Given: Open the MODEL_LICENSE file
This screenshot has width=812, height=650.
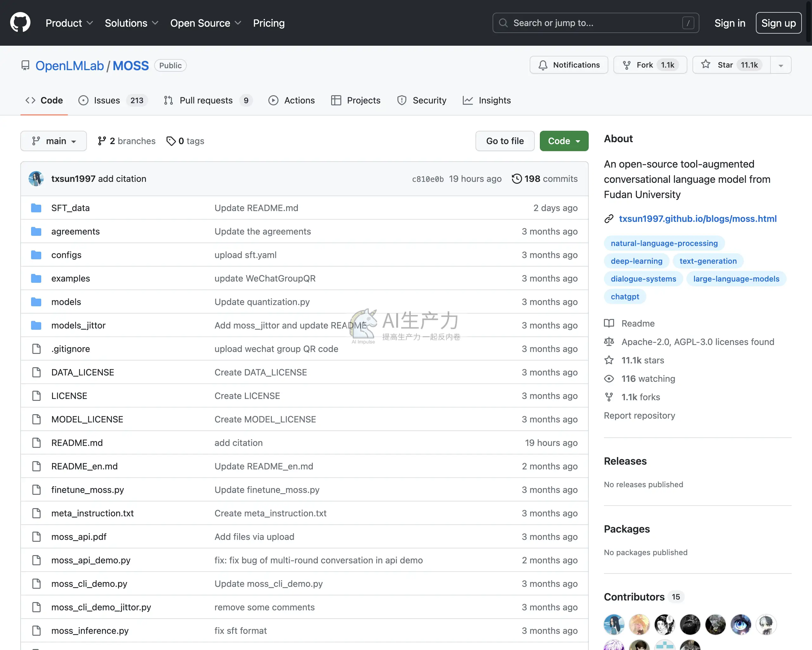Looking at the screenshot, I should click(87, 419).
